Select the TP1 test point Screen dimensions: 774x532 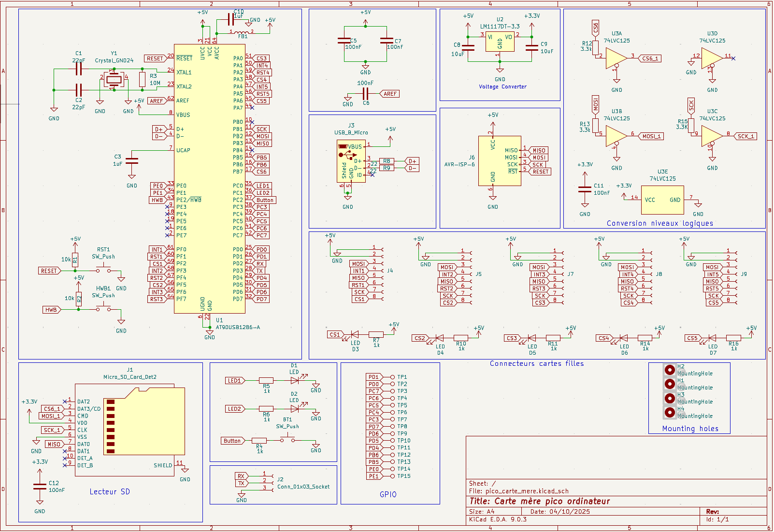[392, 377]
